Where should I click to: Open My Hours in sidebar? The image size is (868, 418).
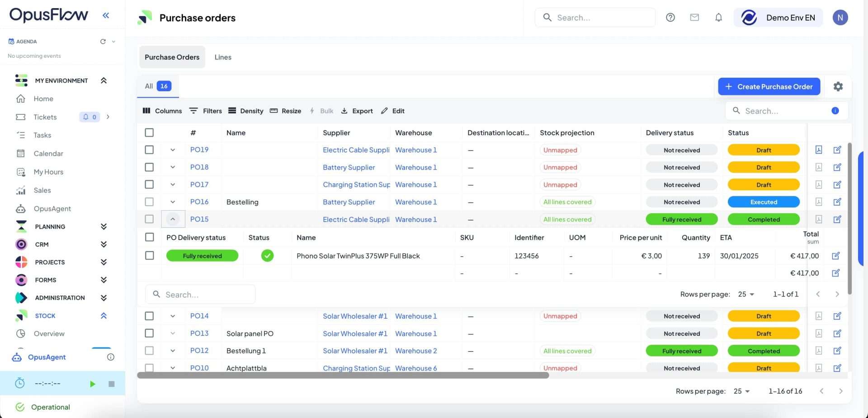pyautogui.click(x=48, y=172)
